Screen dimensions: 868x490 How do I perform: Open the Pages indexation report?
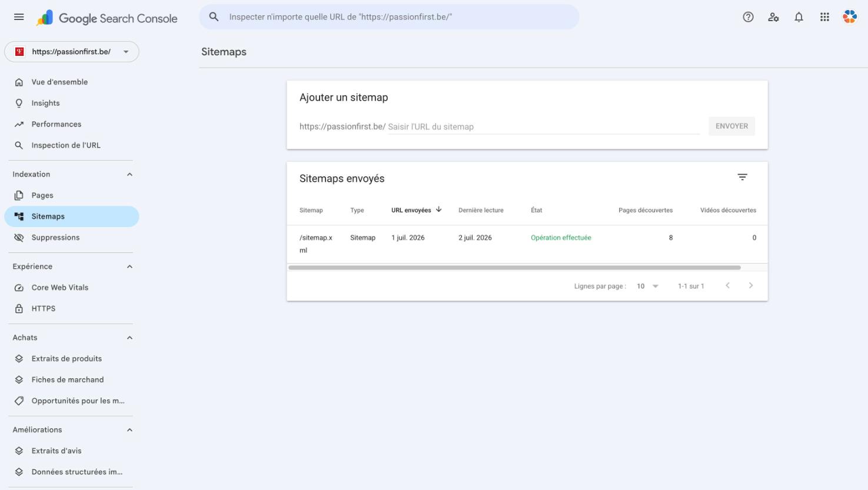(72, 195)
